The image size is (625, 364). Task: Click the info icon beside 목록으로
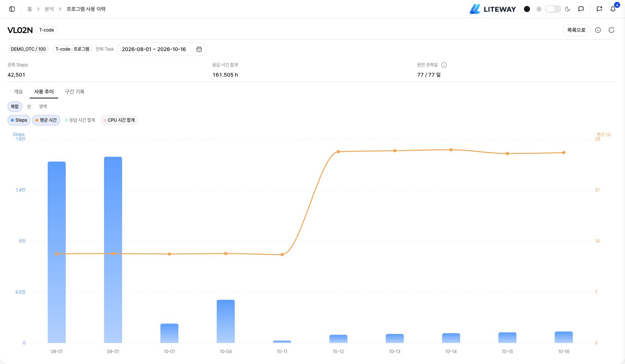(598, 30)
